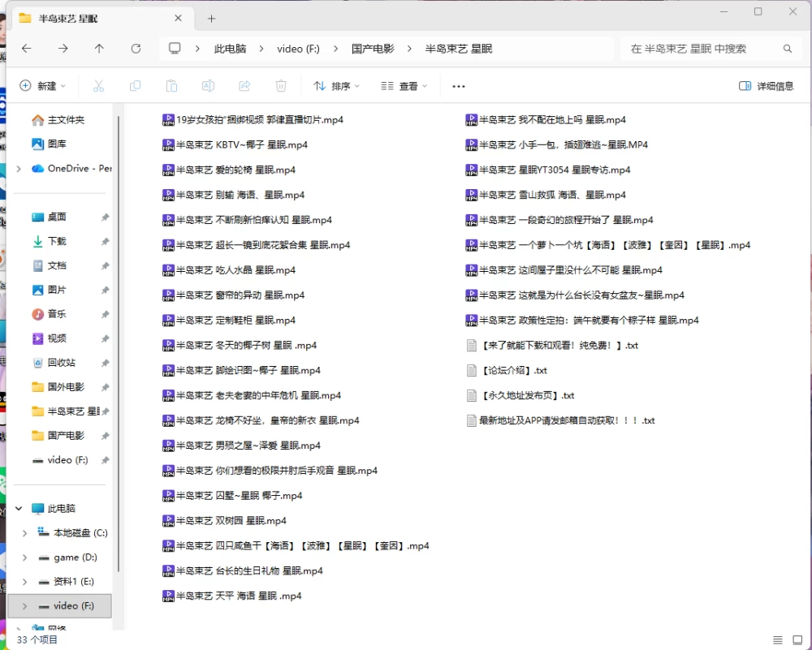The height and width of the screenshot is (650, 812).
Task: Click 此电脑 in the breadcrumb path
Action: coord(230,49)
